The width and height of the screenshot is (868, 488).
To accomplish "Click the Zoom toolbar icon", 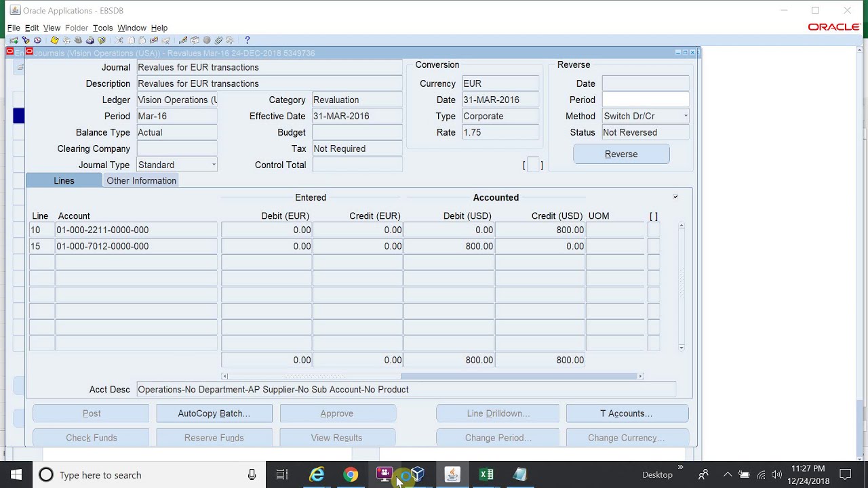I will coord(195,41).
